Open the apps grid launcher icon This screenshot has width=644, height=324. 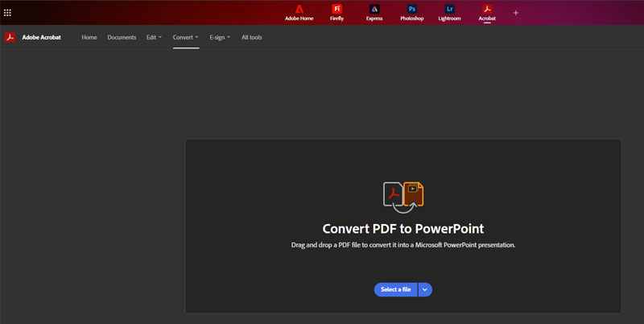point(7,13)
